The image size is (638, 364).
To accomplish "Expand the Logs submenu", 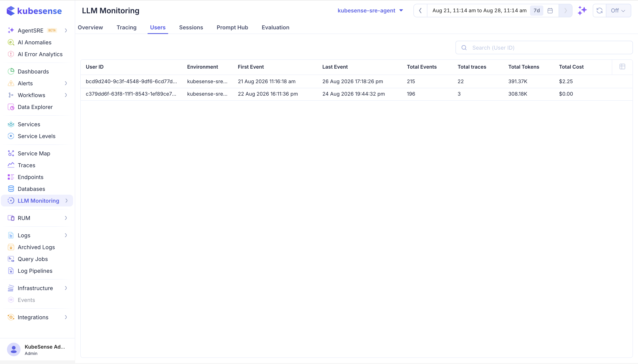I will (66, 235).
